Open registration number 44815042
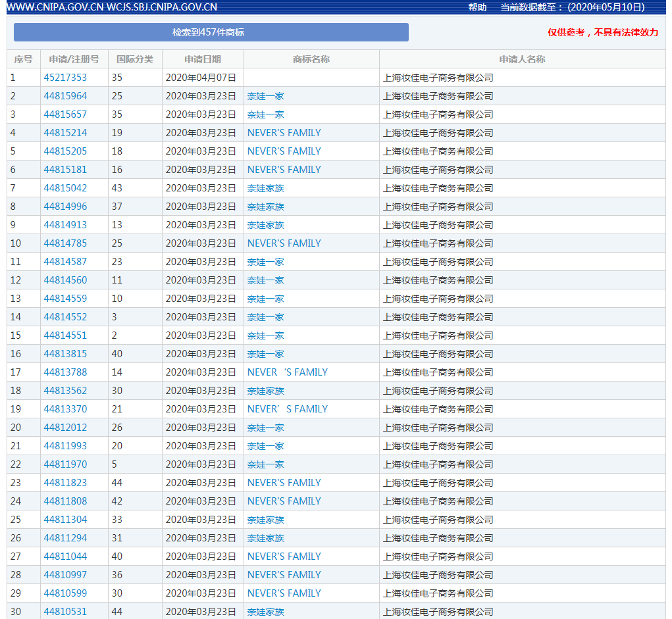Screen dimensions: 672x619 65,188
